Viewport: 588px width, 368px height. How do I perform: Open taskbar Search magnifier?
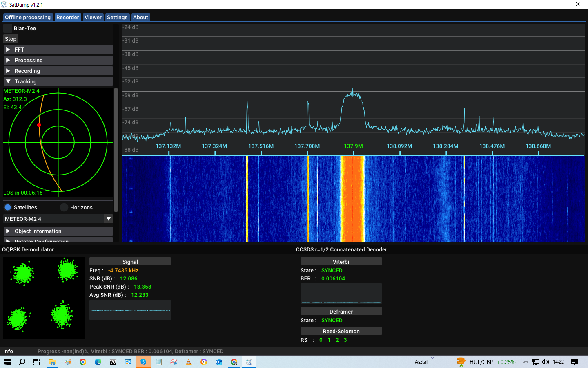coord(22,362)
